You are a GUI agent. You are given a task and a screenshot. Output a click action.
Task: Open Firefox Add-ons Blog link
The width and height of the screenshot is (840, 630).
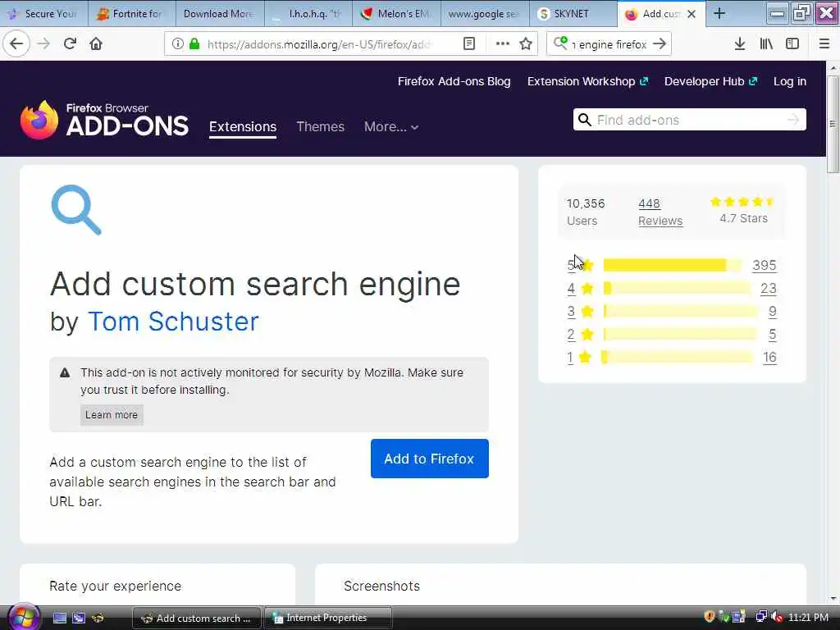pos(454,81)
